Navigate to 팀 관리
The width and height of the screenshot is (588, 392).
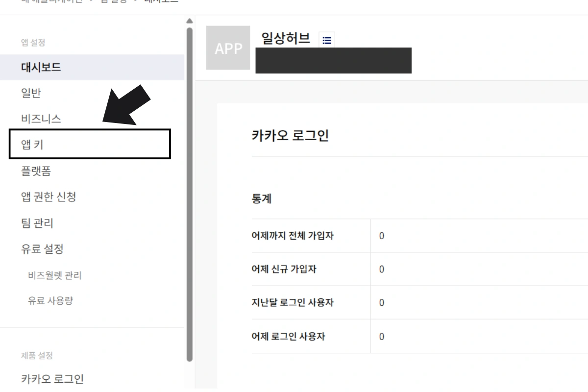37,223
